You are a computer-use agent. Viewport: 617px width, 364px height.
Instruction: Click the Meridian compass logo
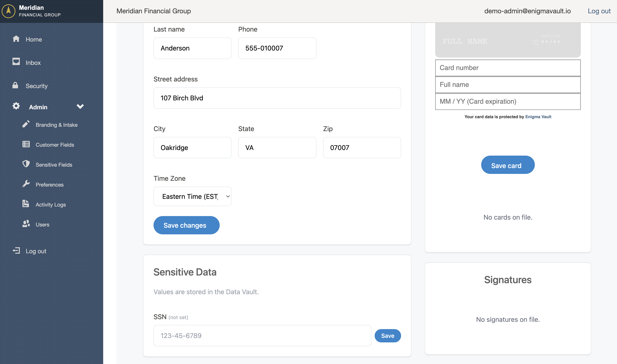[9, 11]
